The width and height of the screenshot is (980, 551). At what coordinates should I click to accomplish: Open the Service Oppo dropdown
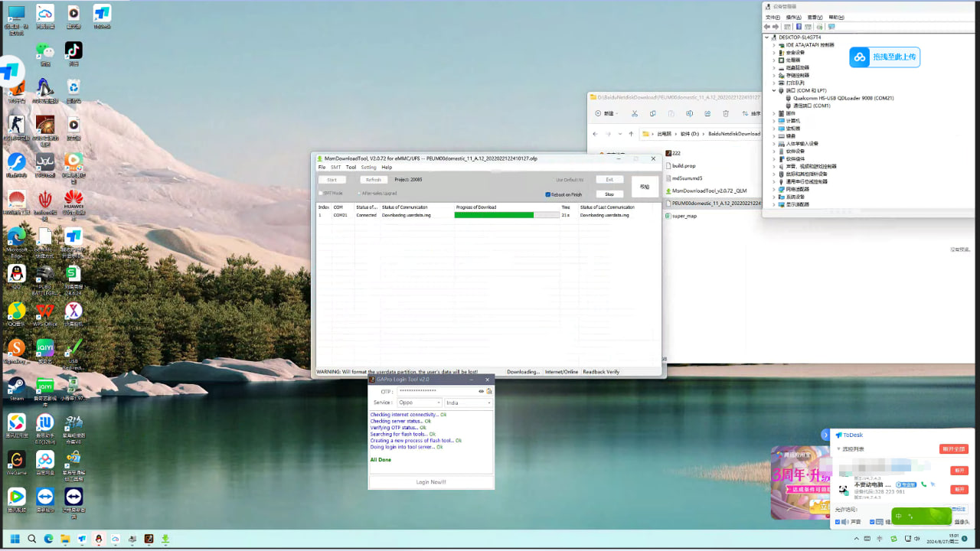[x=420, y=403]
